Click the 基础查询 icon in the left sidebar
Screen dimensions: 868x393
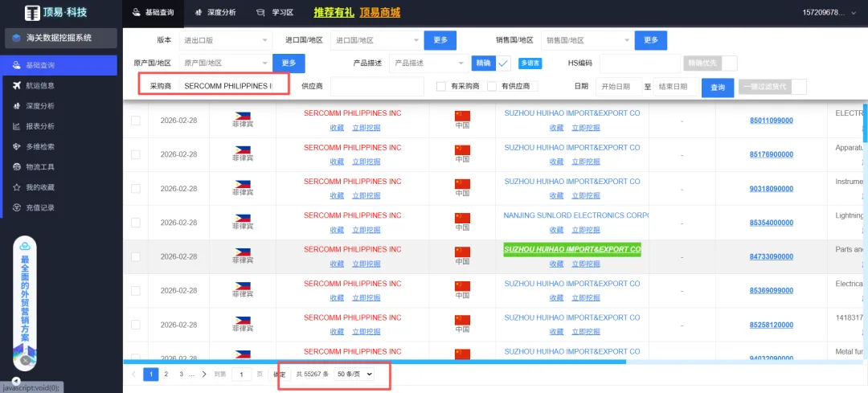[x=17, y=65]
